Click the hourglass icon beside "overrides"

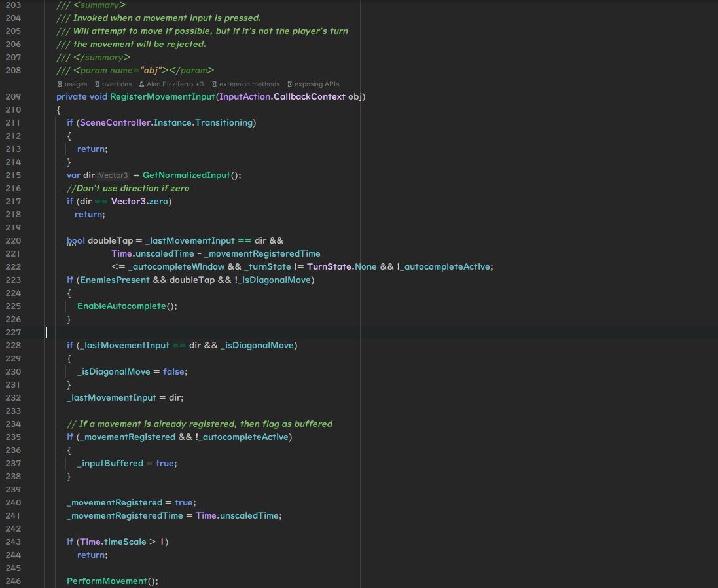pyautogui.click(x=98, y=84)
